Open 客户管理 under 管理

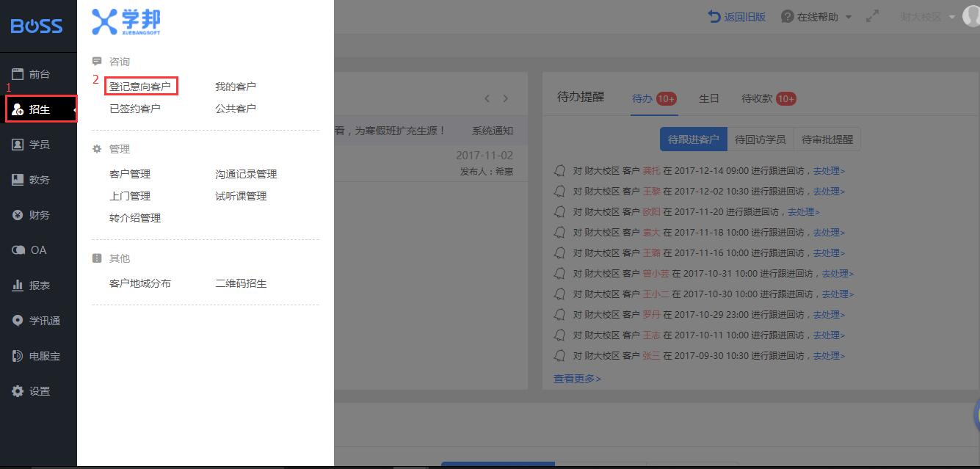tap(130, 174)
